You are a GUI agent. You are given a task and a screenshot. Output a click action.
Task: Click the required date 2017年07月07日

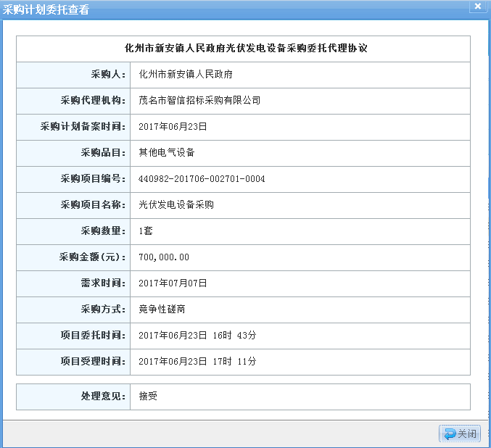click(x=173, y=283)
